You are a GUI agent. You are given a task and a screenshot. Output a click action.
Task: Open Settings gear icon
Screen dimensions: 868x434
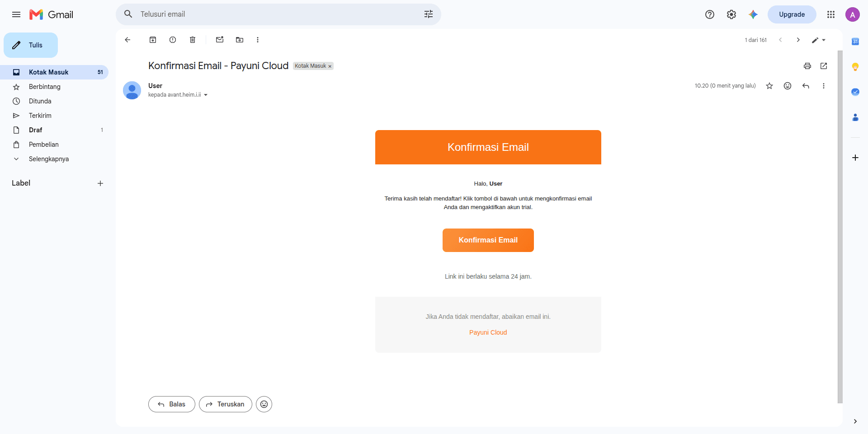click(x=731, y=14)
